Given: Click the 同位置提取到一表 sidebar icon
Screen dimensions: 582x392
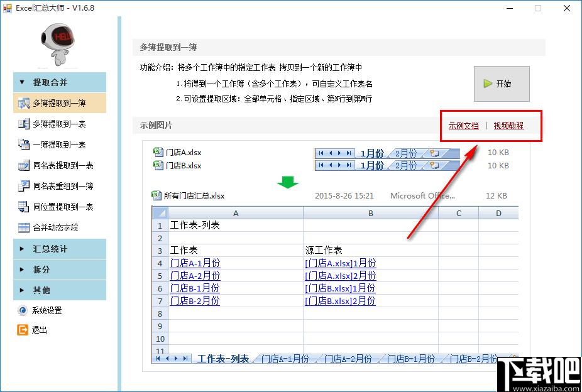Looking at the screenshot, I should click(23, 207).
